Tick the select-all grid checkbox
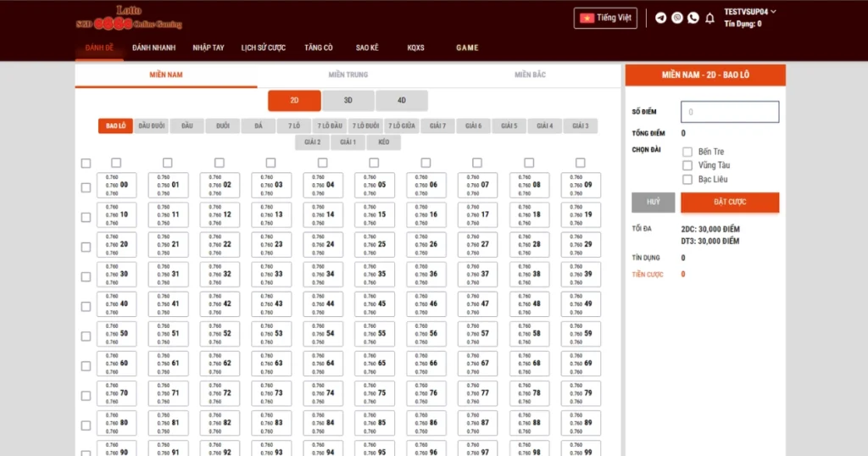Screen dimensions: 868x456 pos(86,164)
